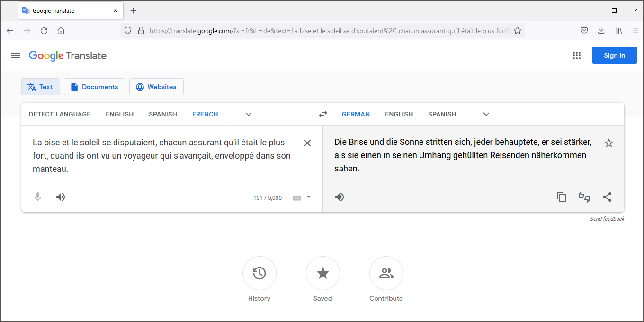Click into the French source text area
The image size is (644, 322).
[162, 155]
